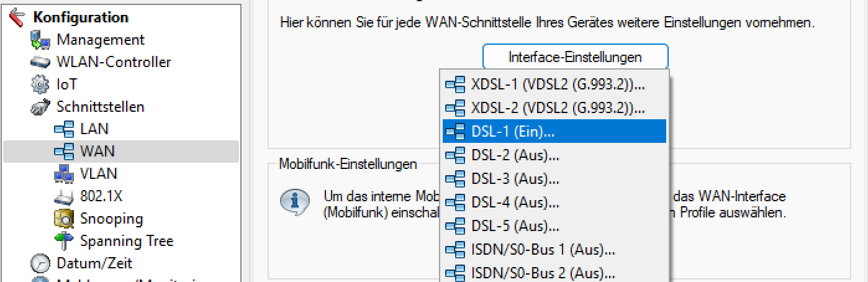868x282 pixels.
Task: Select the WAN tree item
Action: (97, 152)
